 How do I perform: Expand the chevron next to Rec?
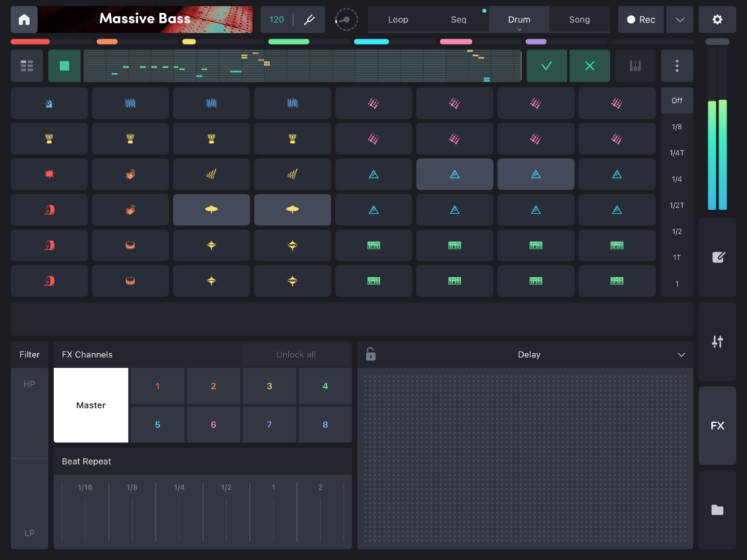point(679,20)
